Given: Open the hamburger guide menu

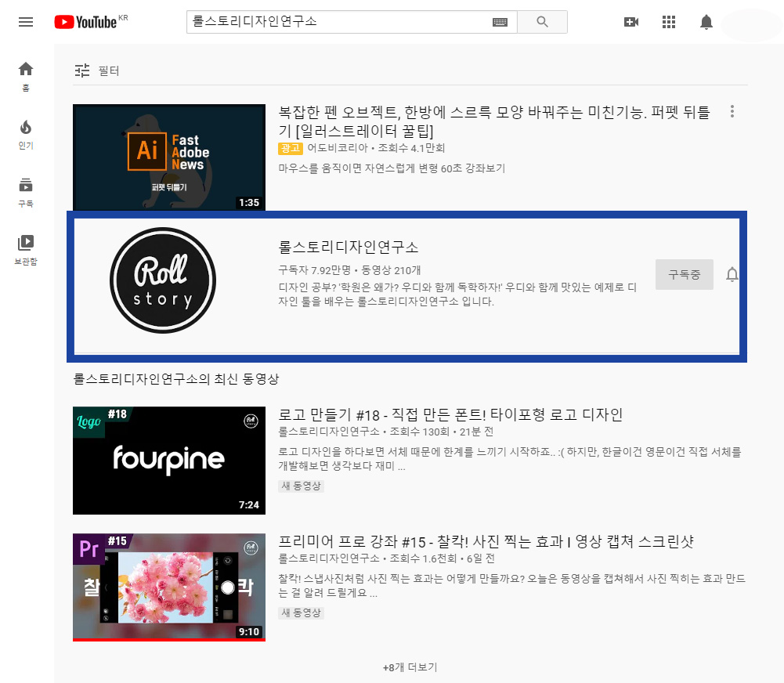Looking at the screenshot, I should (26, 22).
